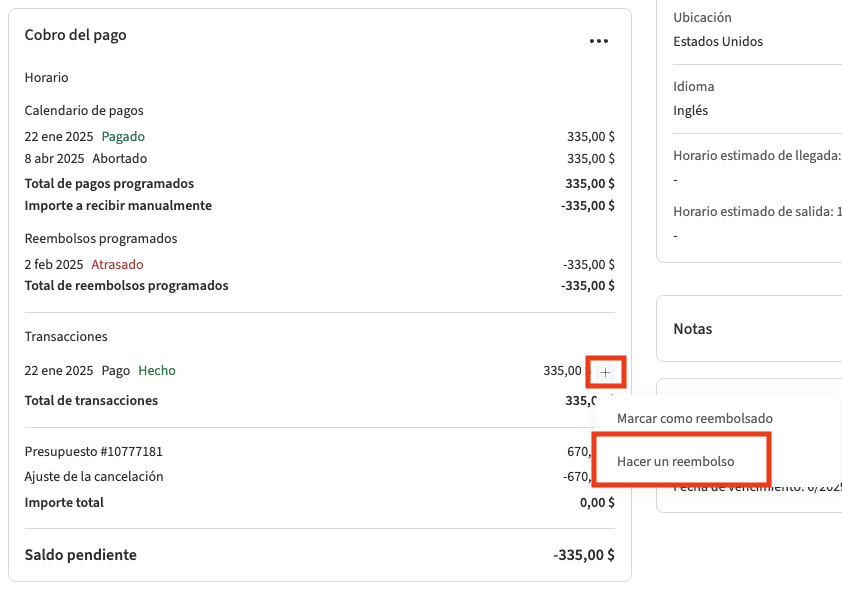The image size is (842, 590).
Task: Click the 'Inglés' language value
Action: pos(690,111)
